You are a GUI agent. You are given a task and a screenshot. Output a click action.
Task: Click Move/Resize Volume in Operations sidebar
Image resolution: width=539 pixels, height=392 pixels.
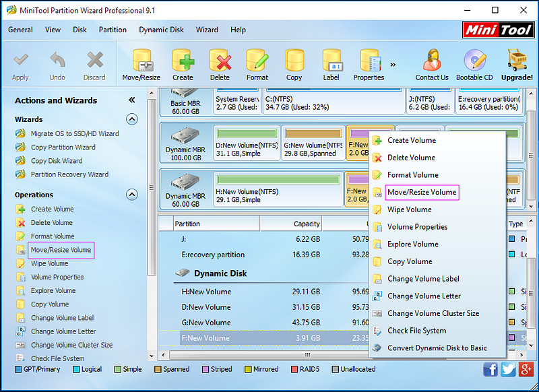pyautogui.click(x=61, y=250)
